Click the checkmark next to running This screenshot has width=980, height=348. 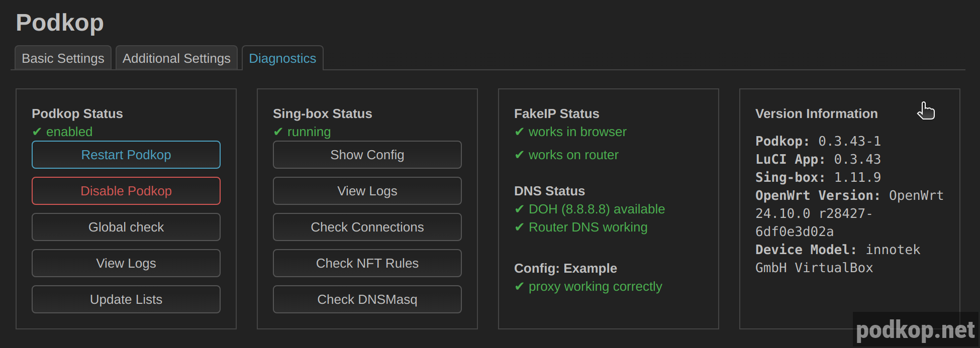click(x=278, y=132)
